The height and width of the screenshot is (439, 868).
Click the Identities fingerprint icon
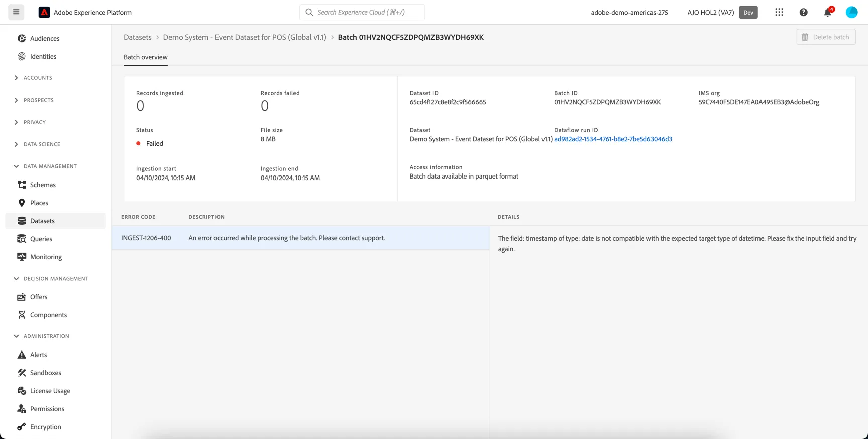[x=22, y=56]
